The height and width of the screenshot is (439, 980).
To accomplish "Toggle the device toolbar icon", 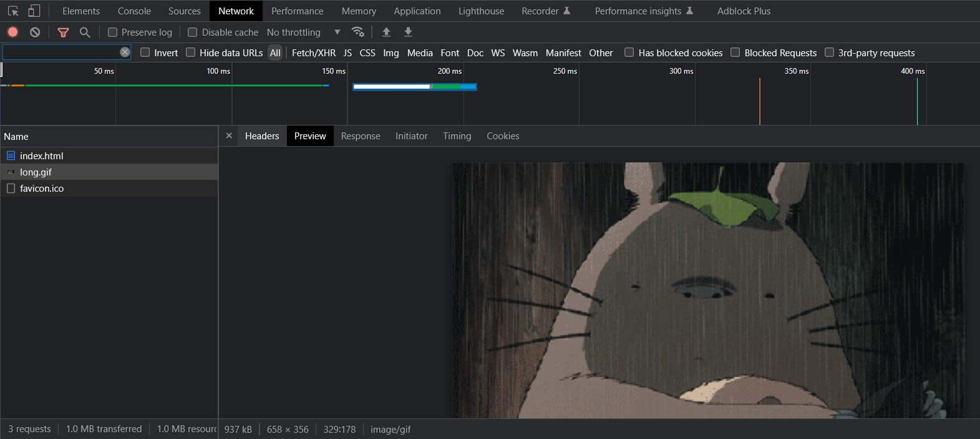I will click(x=34, y=11).
